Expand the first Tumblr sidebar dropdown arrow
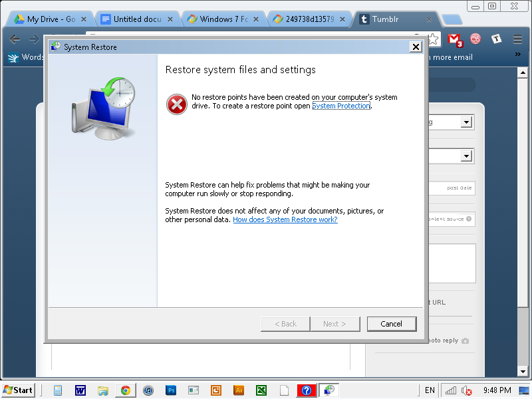The height and width of the screenshot is (399, 532). click(467, 122)
